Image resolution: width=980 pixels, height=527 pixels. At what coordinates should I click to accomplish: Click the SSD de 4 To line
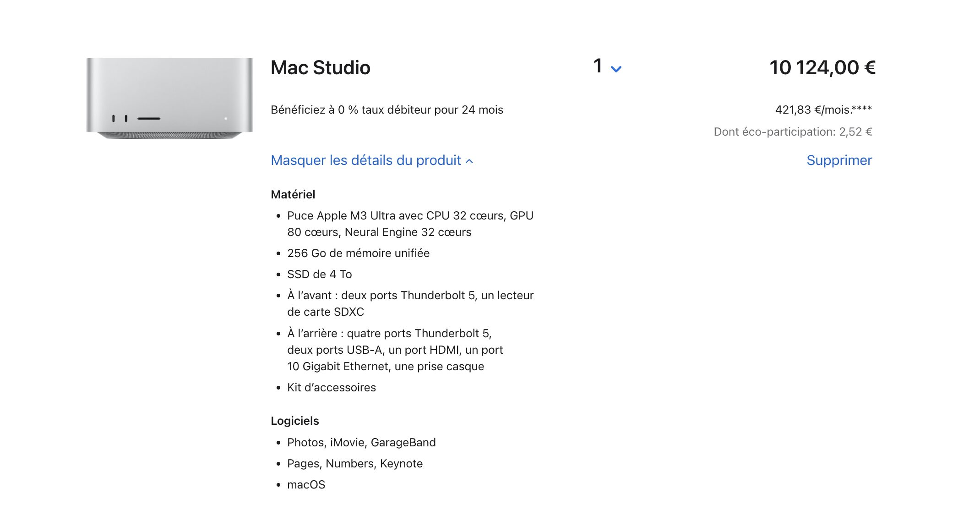[319, 274]
